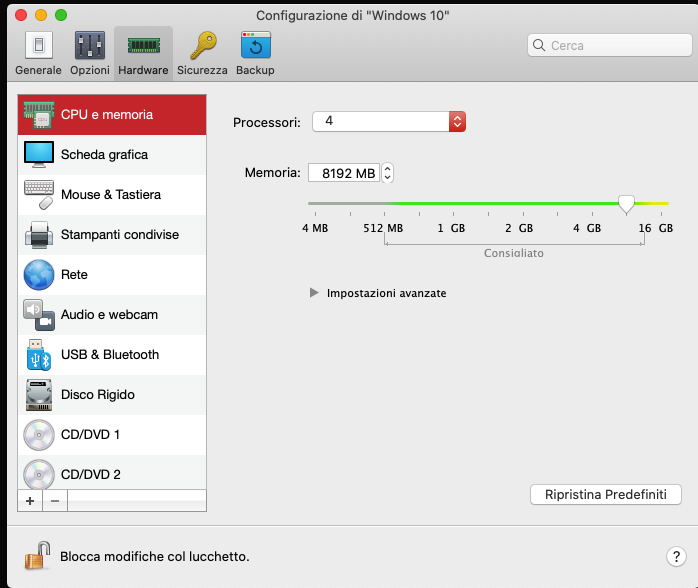
Task: Switch to the Sicurezza tab label
Action: pyautogui.click(x=202, y=70)
